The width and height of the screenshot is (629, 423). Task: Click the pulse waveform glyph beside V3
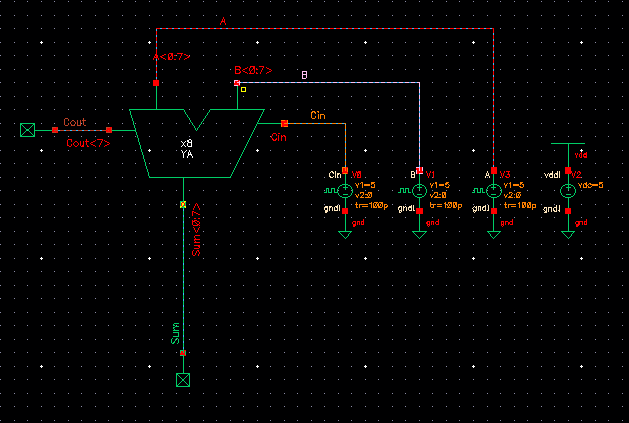coord(479,191)
